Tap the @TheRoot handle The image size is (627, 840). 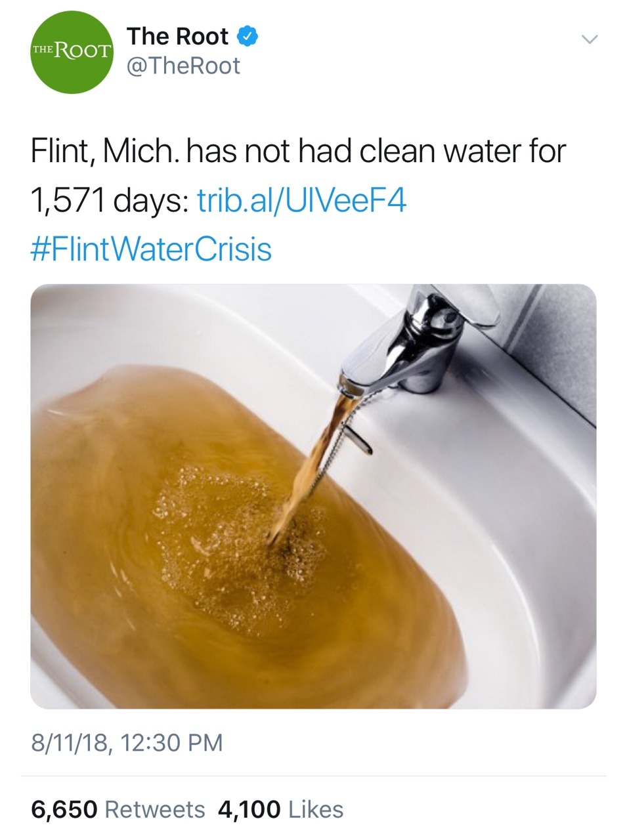[183, 66]
